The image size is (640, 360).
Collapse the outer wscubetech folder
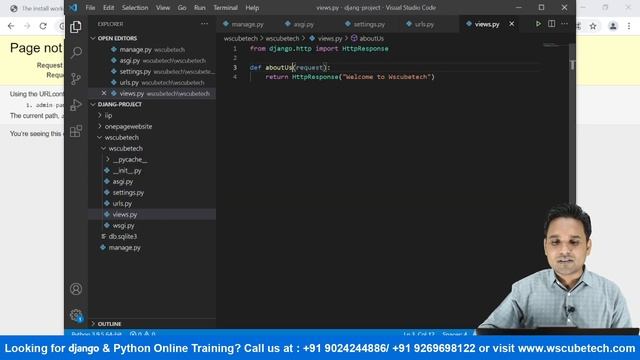coord(118,138)
